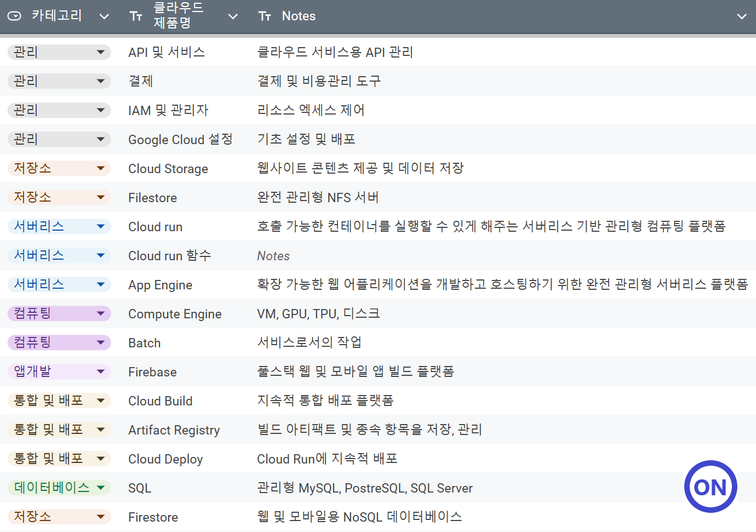Select the Cloud Storage cell
756x532 pixels.
168,169
